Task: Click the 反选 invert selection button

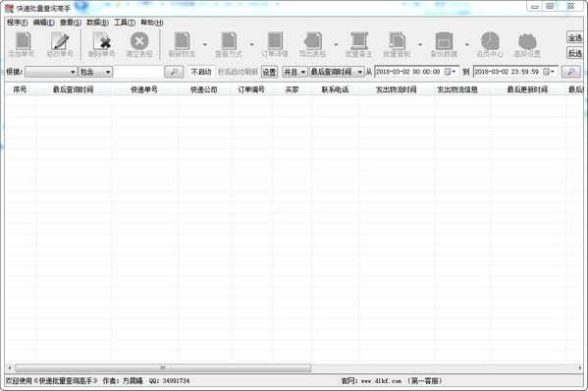Action: click(x=575, y=53)
